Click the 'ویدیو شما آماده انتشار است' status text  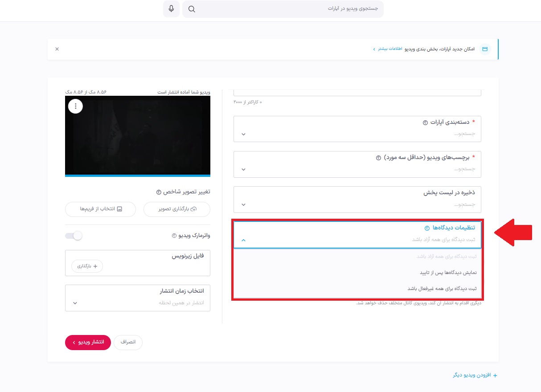[184, 92]
